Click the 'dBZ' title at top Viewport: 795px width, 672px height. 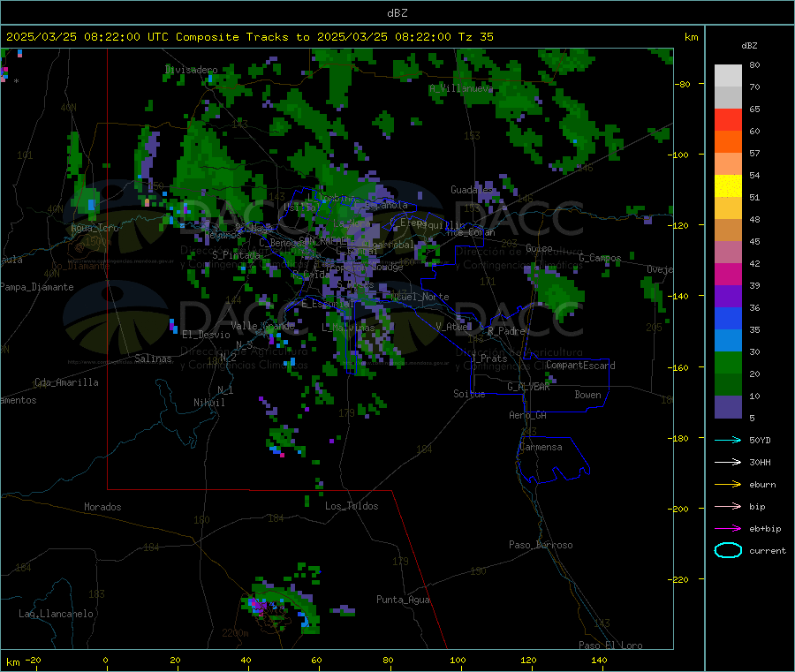[x=397, y=13]
